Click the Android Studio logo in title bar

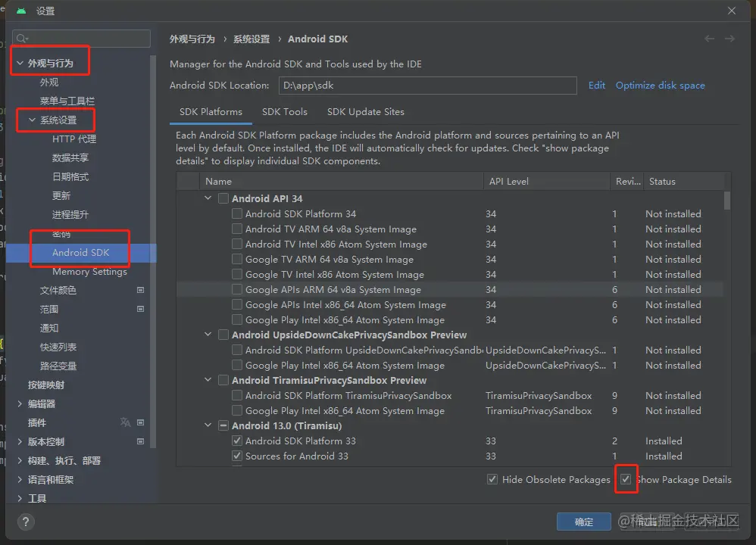tap(21, 11)
